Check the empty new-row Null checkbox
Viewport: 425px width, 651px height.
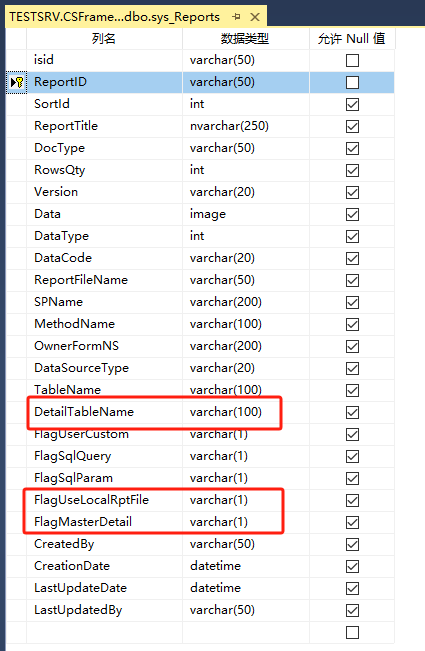pyautogui.click(x=352, y=632)
